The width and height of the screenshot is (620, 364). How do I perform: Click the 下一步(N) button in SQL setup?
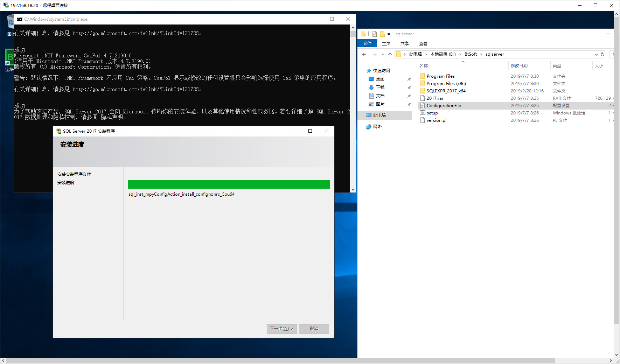(282, 329)
